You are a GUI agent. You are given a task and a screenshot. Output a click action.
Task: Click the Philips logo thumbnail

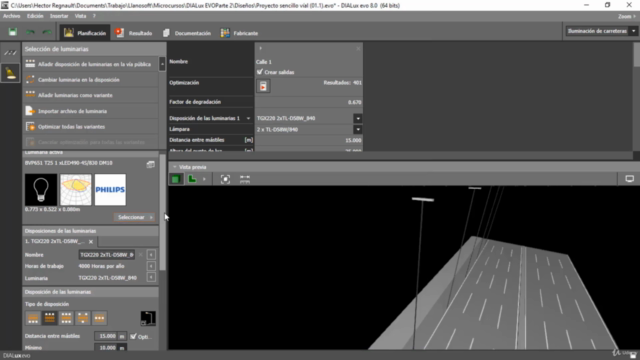coord(110,189)
